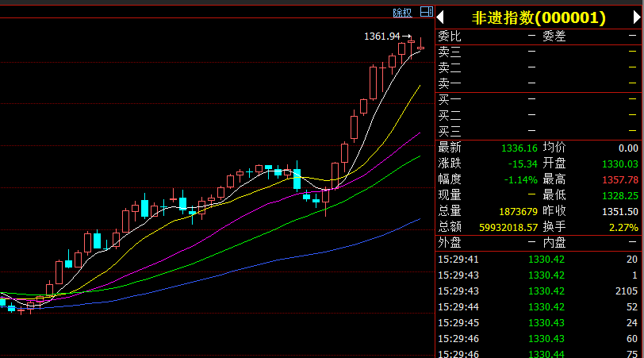
Task: Click the 委比 label
Action: coord(450,37)
